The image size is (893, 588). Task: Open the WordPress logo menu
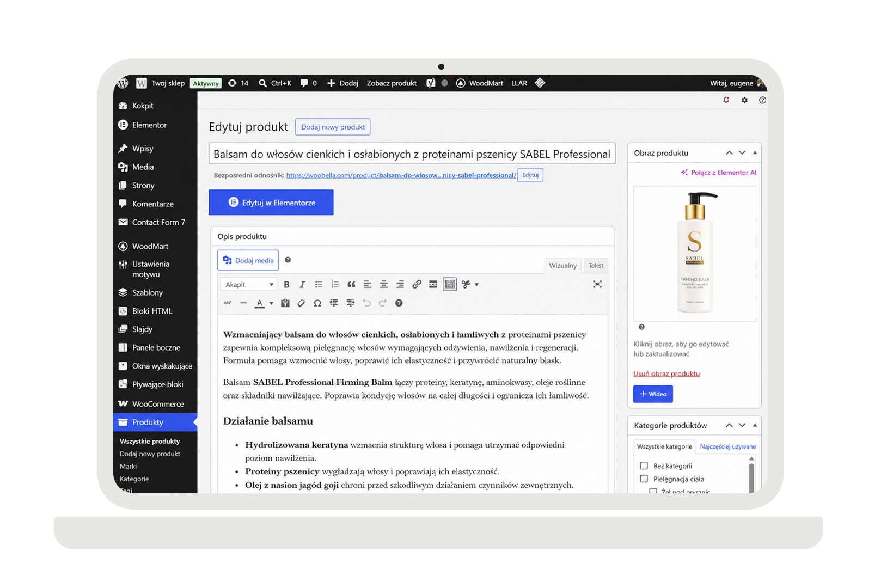coord(124,83)
